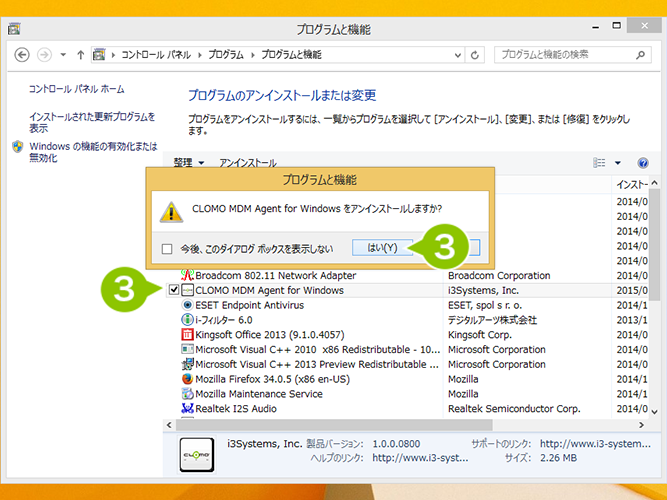Select プログラムと機能 breadcrumb in address bar
Viewport: 667px width, 500px height.
tap(291, 55)
